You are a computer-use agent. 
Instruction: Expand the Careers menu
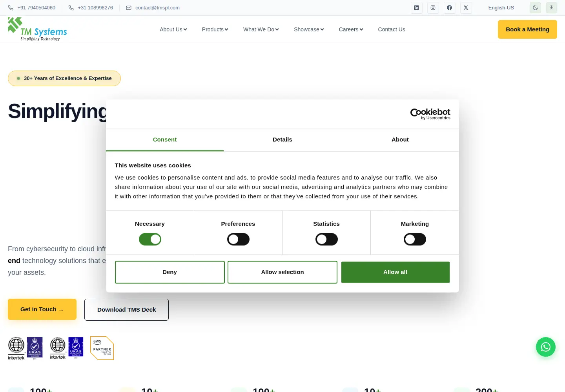[351, 29]
